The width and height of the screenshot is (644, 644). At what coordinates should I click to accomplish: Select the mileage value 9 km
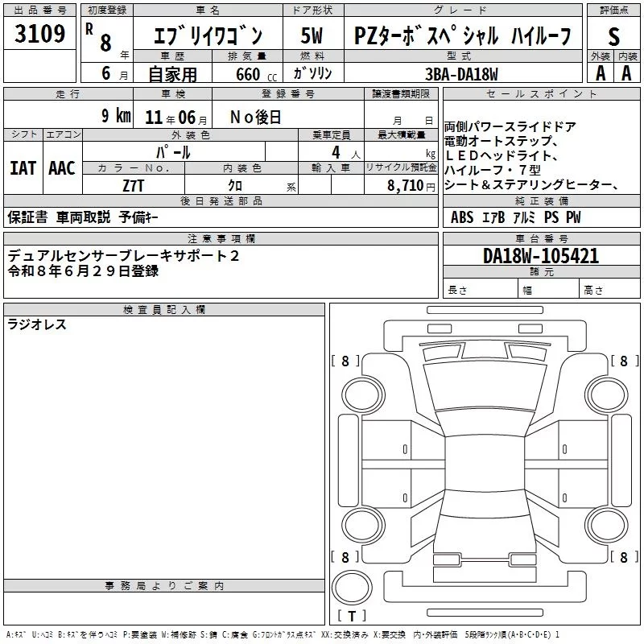pyautogui.click(x=116, y=116)
